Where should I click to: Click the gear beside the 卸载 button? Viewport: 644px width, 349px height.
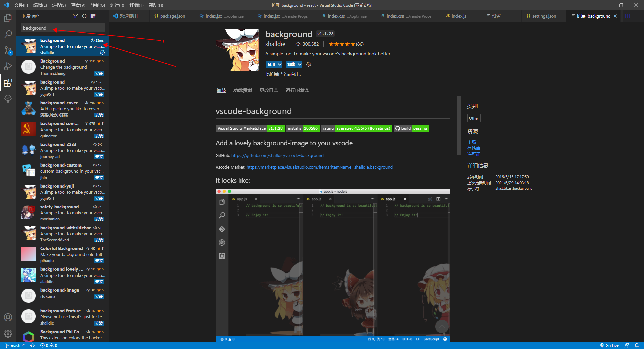(309, 64)
